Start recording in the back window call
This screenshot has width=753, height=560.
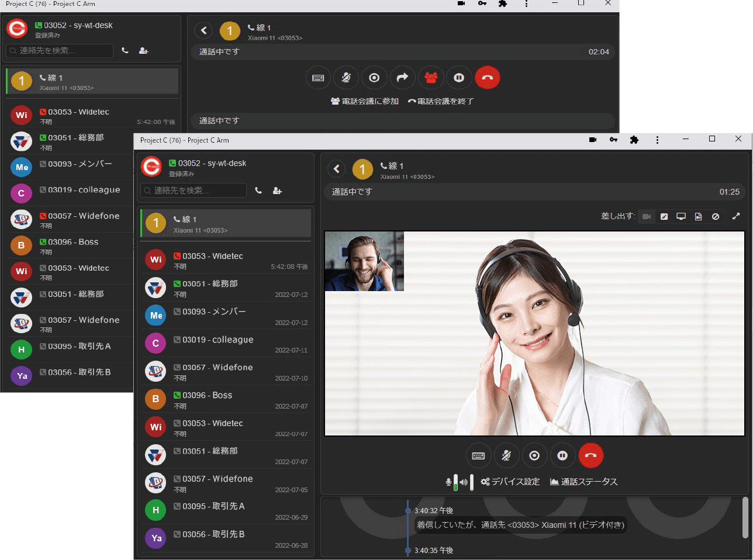click(x=374, y=78)
